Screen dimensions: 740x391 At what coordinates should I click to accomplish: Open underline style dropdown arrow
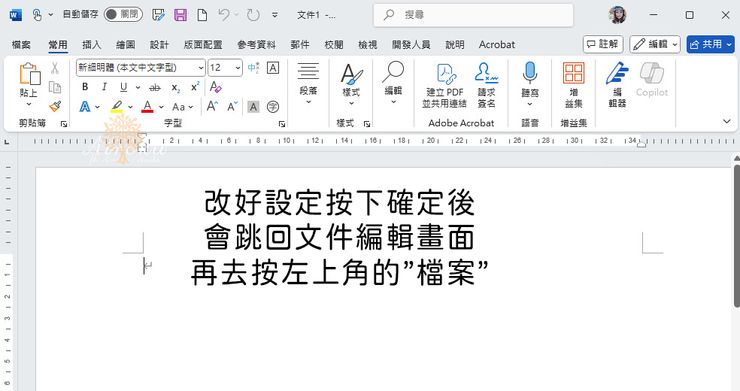coord(138,87)
